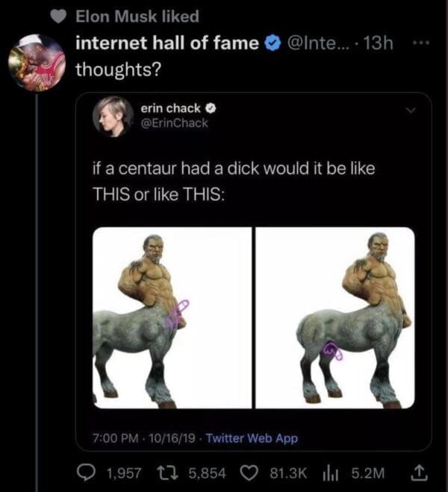The width and height of the screenshot is (448, 492).
Task: Click the "Elon Musk liked" label
Action: (x=137, y=15)
